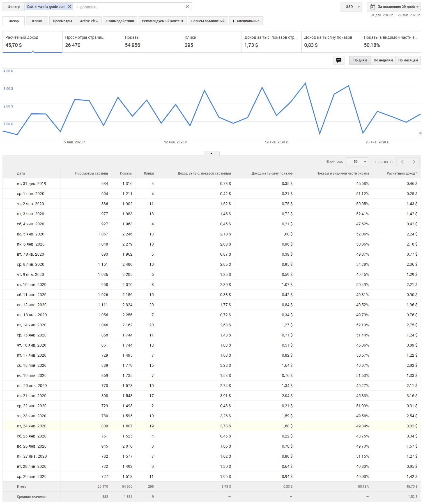Image resolution: width=423 pixels, height=504 pixels.
Task: Sort the table by 'Просмотры страниц' column header
Action: coord(91,173)
